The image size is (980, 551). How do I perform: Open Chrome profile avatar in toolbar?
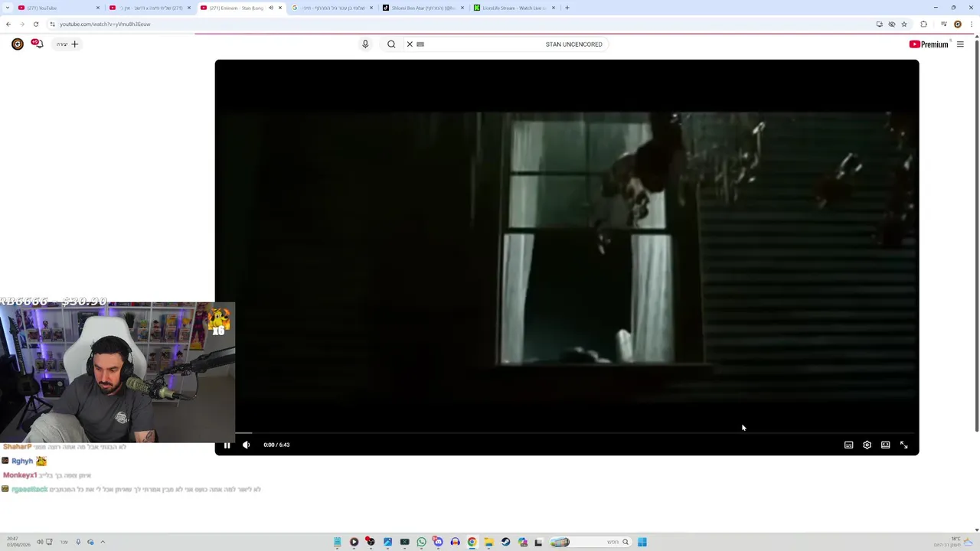point(957,24)
